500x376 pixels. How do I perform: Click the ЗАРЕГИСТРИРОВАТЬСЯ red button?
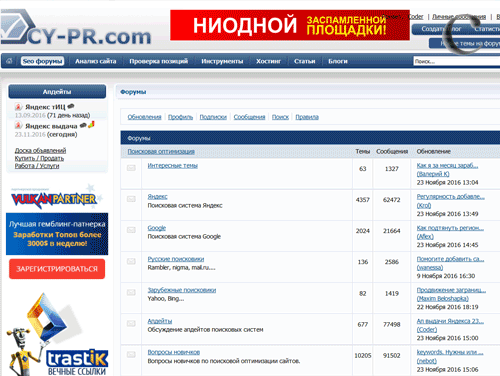57,269
